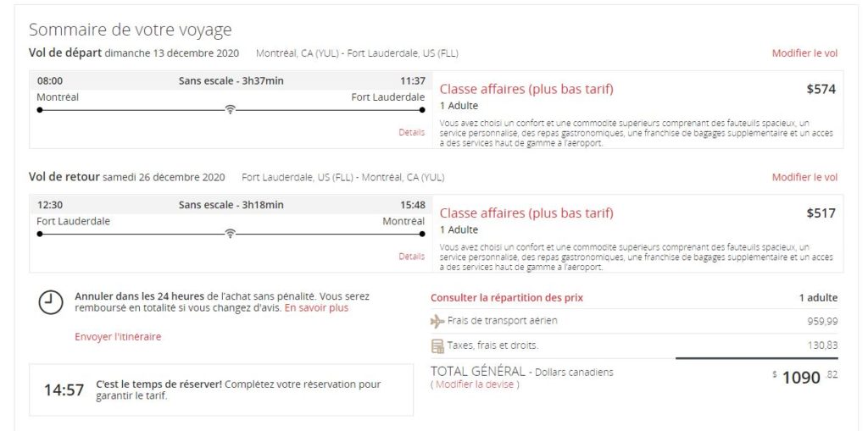
Task: Open Modifier la devise currency selector
Action: coord(476,384)
